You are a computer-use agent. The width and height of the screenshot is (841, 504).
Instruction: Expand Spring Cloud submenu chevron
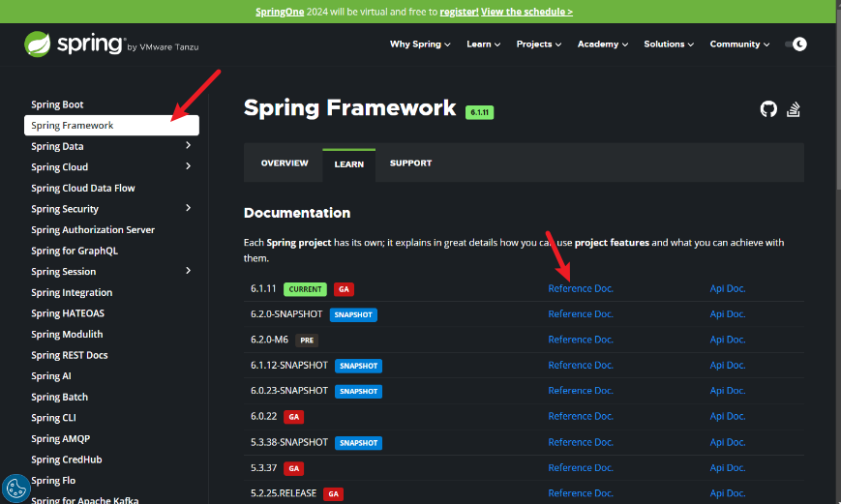[x=189, y=166]
